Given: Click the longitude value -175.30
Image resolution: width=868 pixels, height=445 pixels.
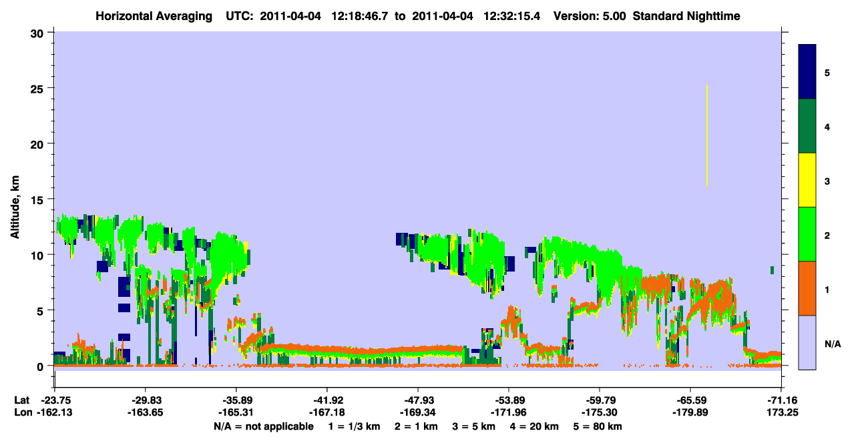Looking at the screenshot, I should click(x=600, y=413).
